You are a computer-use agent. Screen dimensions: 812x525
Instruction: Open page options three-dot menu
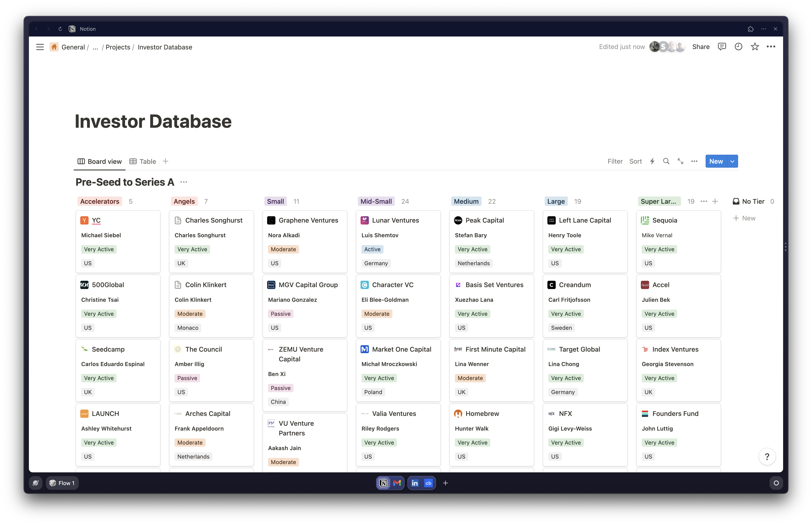771,47
